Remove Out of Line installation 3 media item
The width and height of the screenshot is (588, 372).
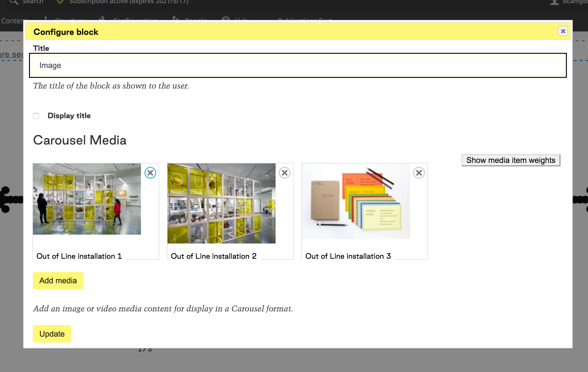tap(419, 173)
